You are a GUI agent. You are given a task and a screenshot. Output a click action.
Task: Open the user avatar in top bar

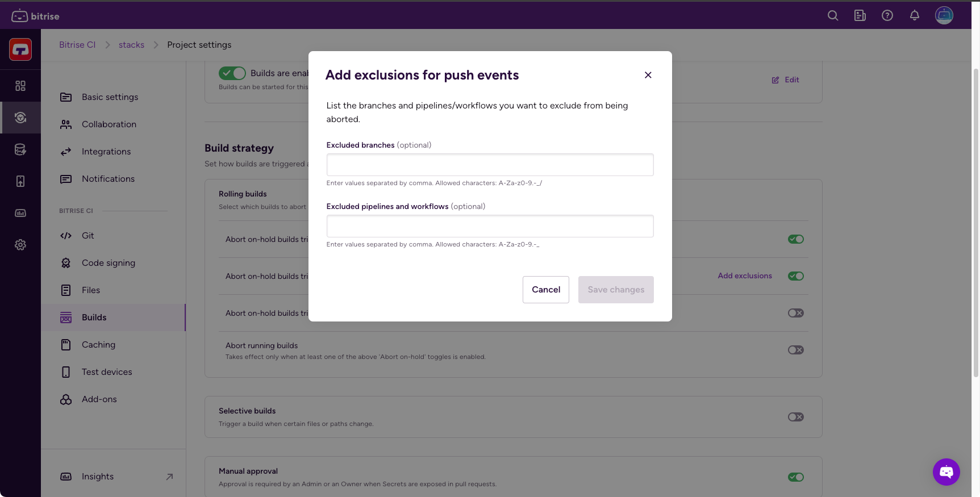point(944,15)
